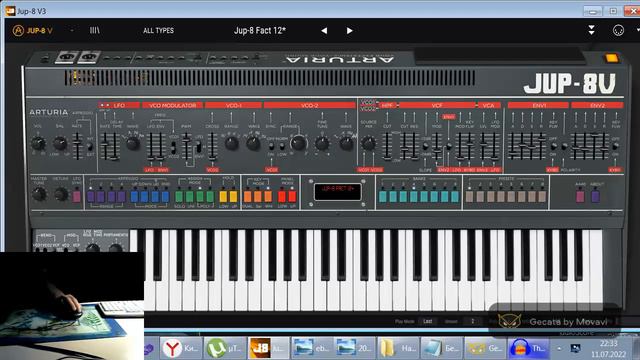Click the LFO RATE fader
This screenshot has height=360, width=640.
click(105, 146)
